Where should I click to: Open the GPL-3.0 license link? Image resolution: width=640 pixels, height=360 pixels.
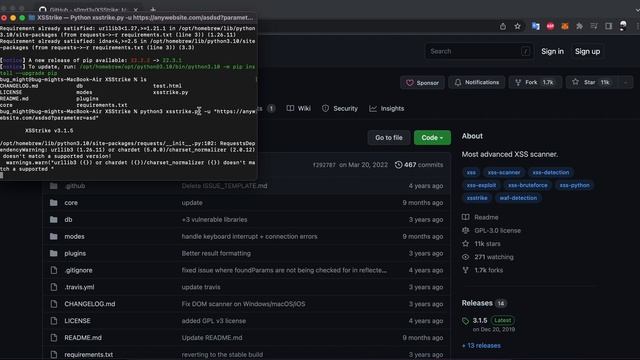click(491, 231)
